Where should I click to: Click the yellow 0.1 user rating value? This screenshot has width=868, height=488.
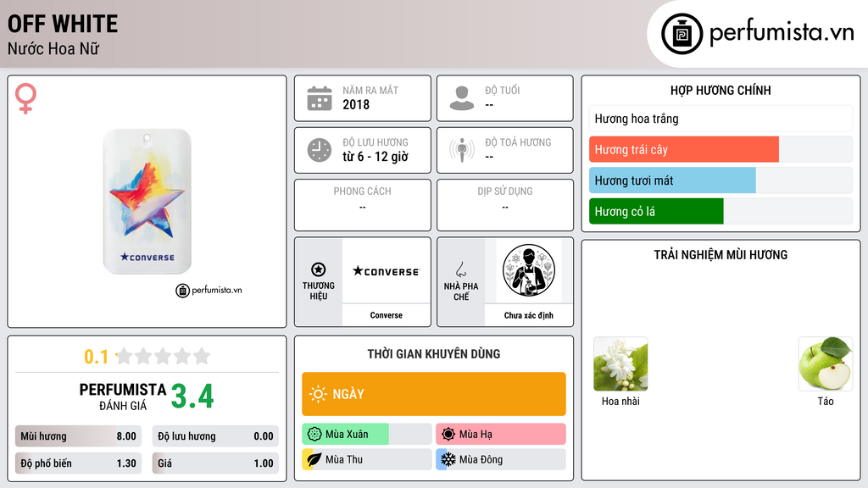click(x=97, y=357)
